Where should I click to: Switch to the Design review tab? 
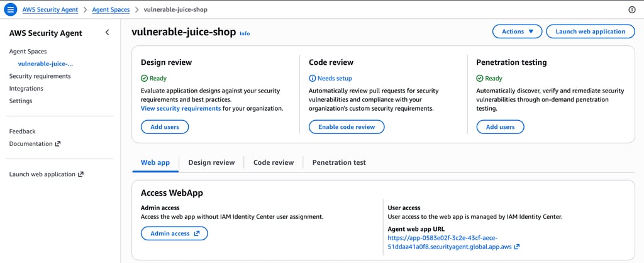211,162
